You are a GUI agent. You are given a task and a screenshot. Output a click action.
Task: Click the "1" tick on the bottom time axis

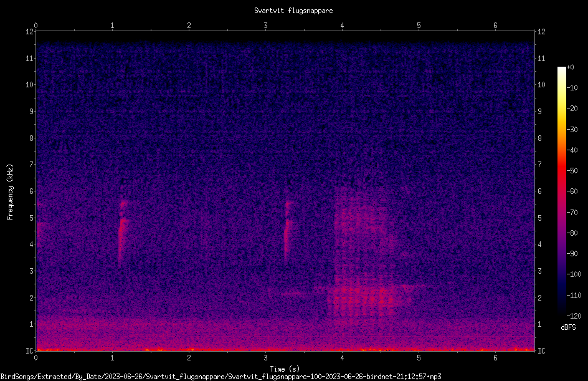112,358
